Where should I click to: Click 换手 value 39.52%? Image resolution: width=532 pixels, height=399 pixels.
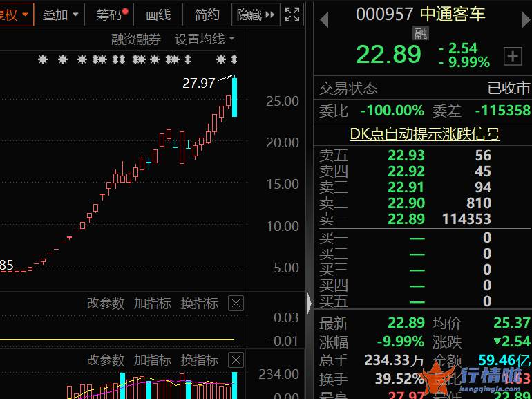tap(399, 379)
